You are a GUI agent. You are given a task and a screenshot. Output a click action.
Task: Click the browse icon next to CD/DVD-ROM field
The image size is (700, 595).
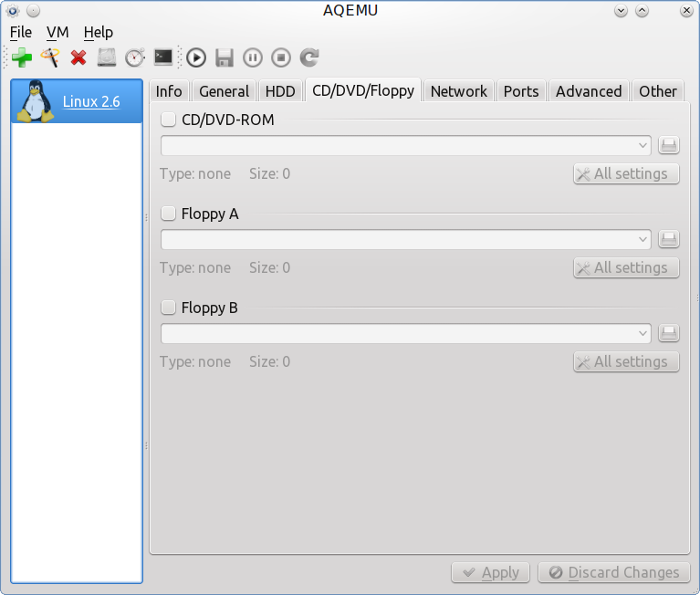pos(668,145)
